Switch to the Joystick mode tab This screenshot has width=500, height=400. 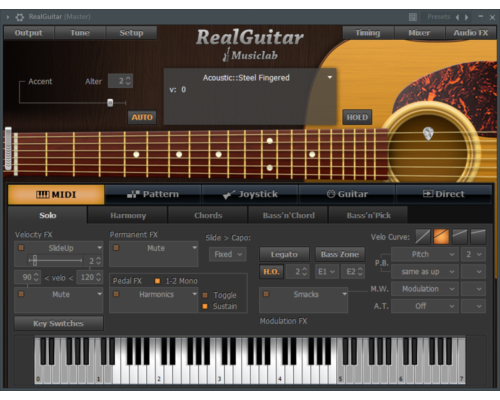250,194
